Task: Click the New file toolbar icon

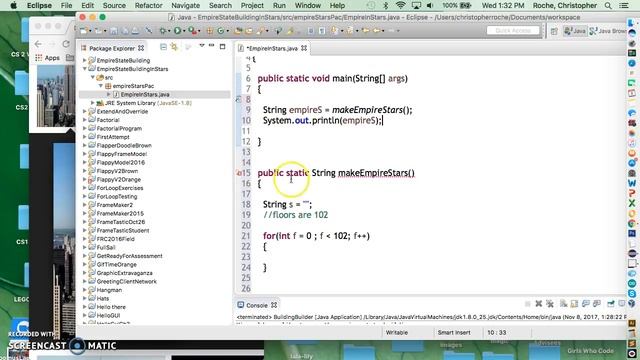Action: pyautogui.click(x=83, y=31)
